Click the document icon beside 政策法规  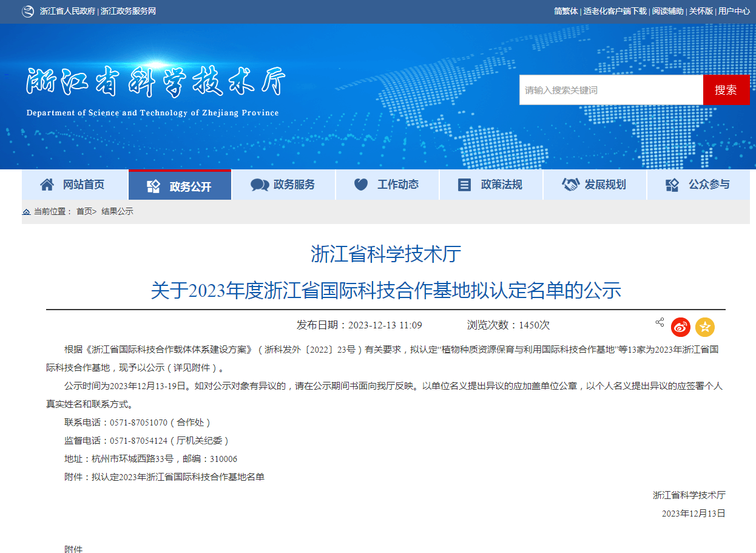coord(464,185)
